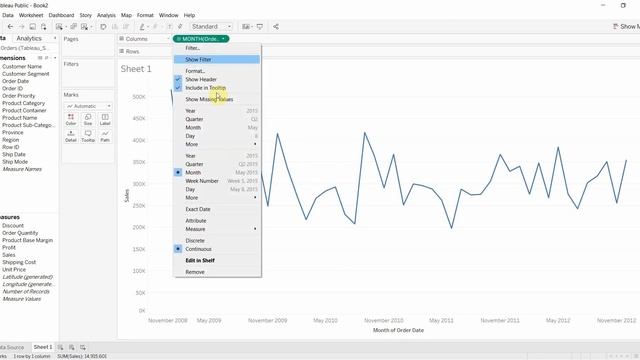
Task: Expand second More submenu below May 8, 2015
Action: click(x=217, y=198)
